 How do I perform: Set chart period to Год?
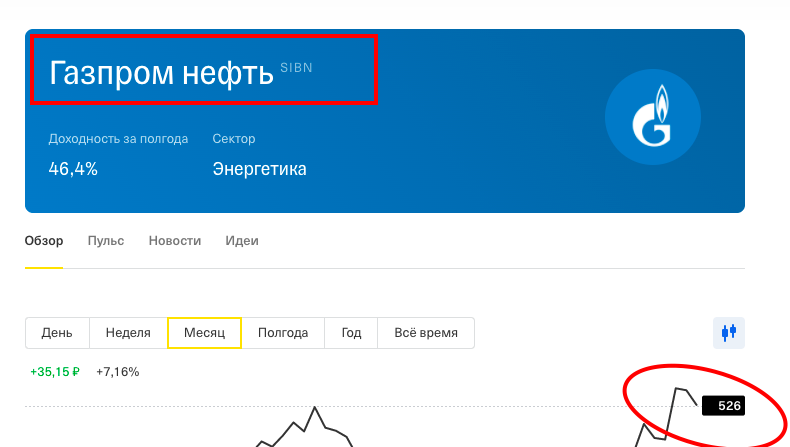pyautogui.click(x=351, y=333)
